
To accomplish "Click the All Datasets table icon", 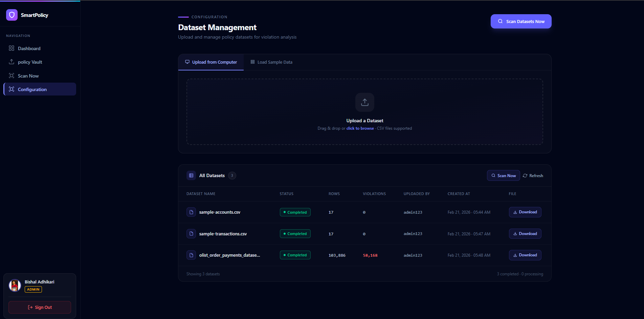I will (191, 175).
